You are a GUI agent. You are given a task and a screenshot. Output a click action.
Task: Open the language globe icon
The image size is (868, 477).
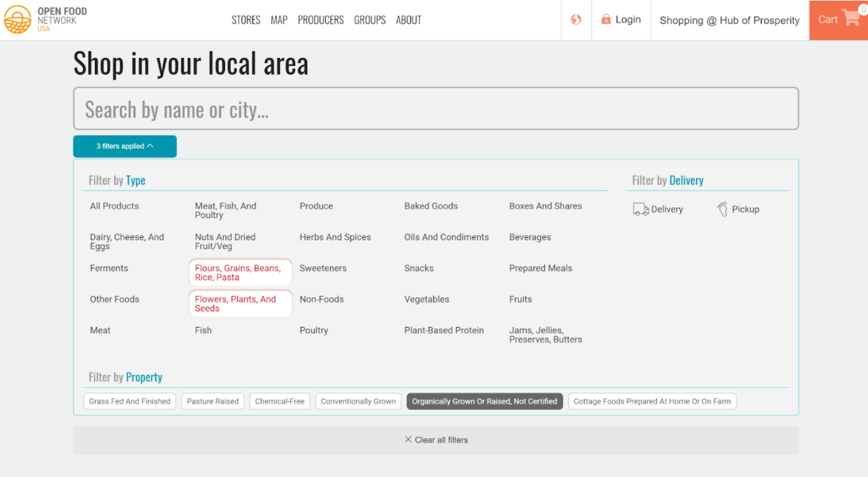(x=576, y=20)
